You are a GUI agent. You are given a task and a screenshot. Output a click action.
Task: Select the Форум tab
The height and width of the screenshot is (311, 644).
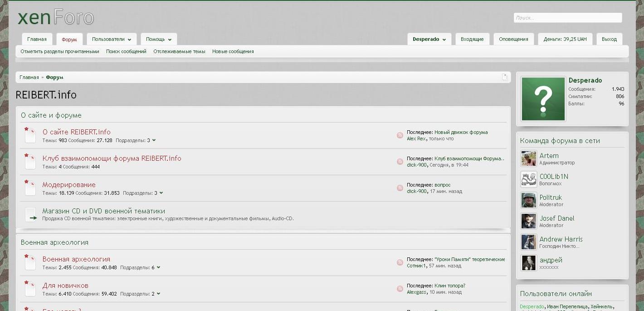tap(69, 39)
